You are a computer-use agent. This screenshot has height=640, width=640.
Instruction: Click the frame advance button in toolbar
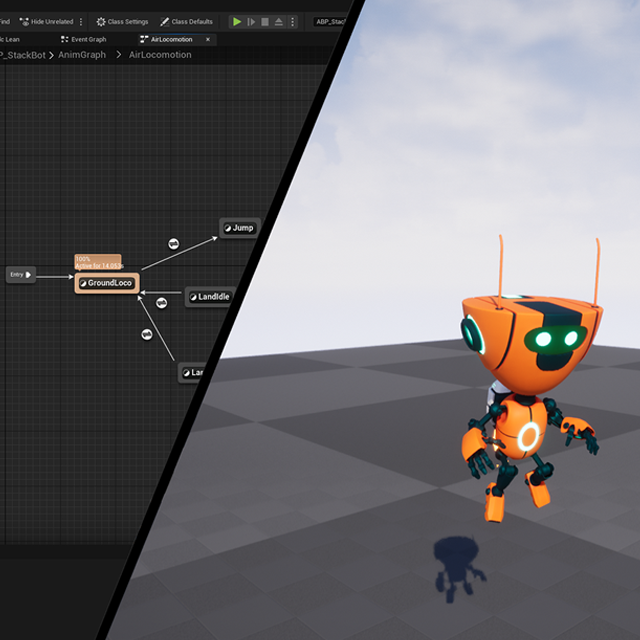point(250,21)
